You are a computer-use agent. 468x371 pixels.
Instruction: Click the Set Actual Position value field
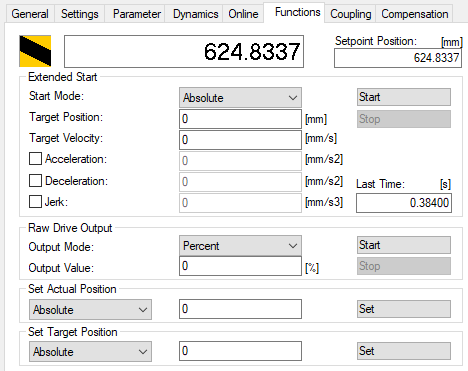pos(240,309)
